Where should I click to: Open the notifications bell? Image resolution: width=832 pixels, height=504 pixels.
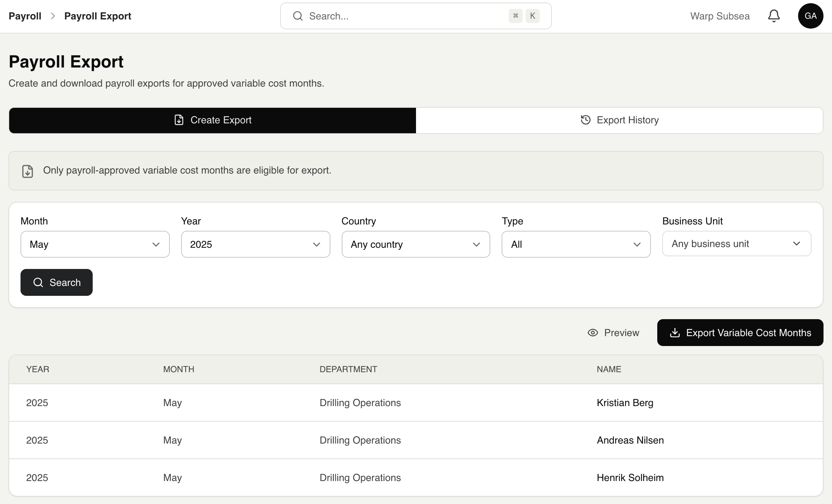(x=774, y=16)
